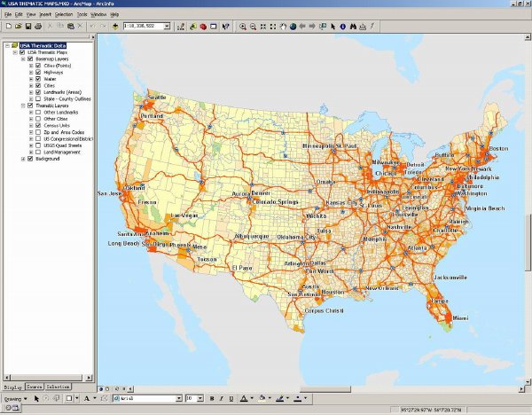
Task: Open the map scale dropdown
Action: pyautogui.click(x=167, y=26)
